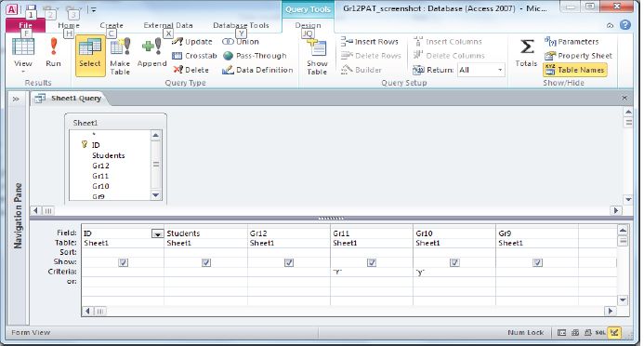The height and width of the screenshot is (346, 644).
Task: Select Gr11 field in Sheet1 list
Action: (x=100, y=176)
